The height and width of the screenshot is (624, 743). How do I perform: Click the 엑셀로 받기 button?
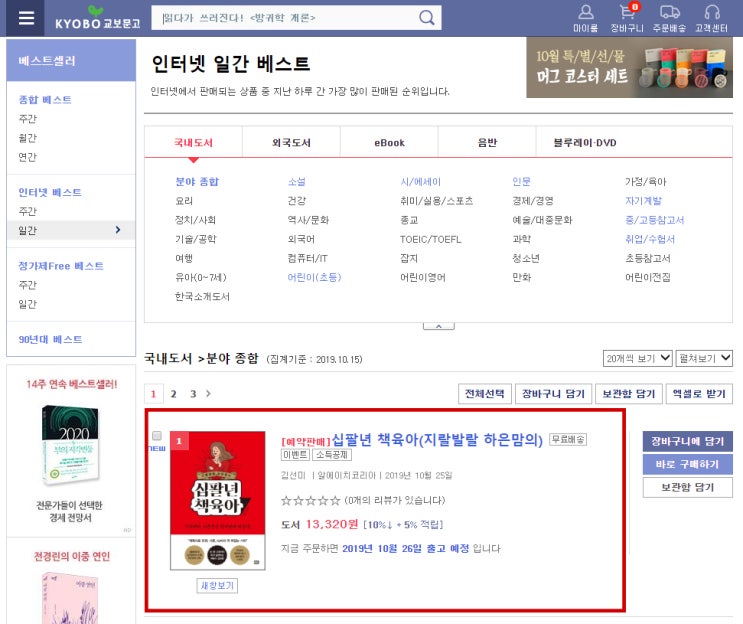(699, 394)
